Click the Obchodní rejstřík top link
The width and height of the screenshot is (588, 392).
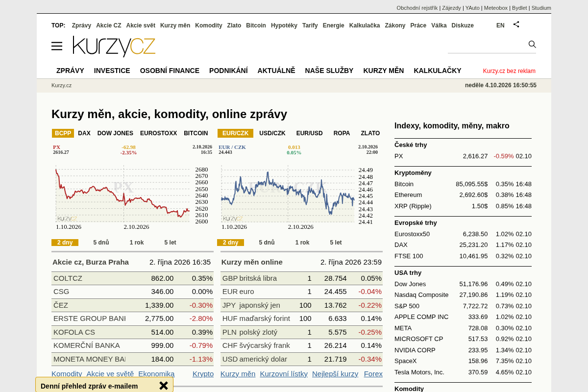(x=417, y=8)
